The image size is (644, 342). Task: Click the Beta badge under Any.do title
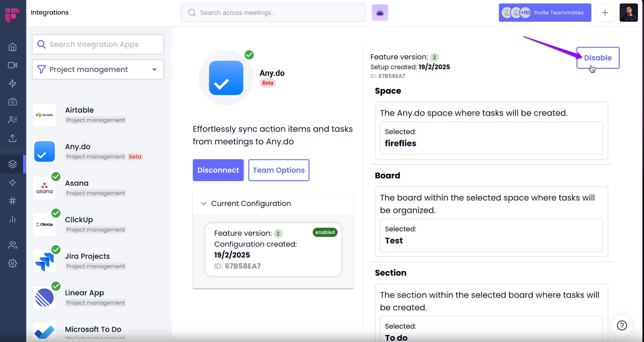[x=268, y=83]
